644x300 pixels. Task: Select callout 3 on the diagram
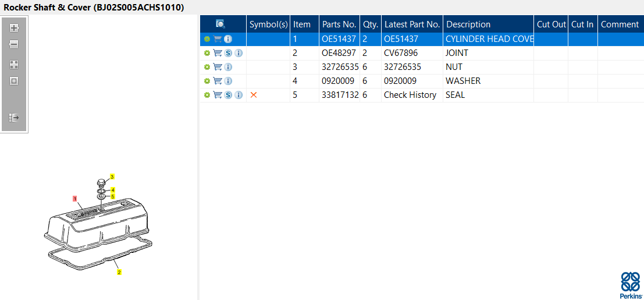112,176
